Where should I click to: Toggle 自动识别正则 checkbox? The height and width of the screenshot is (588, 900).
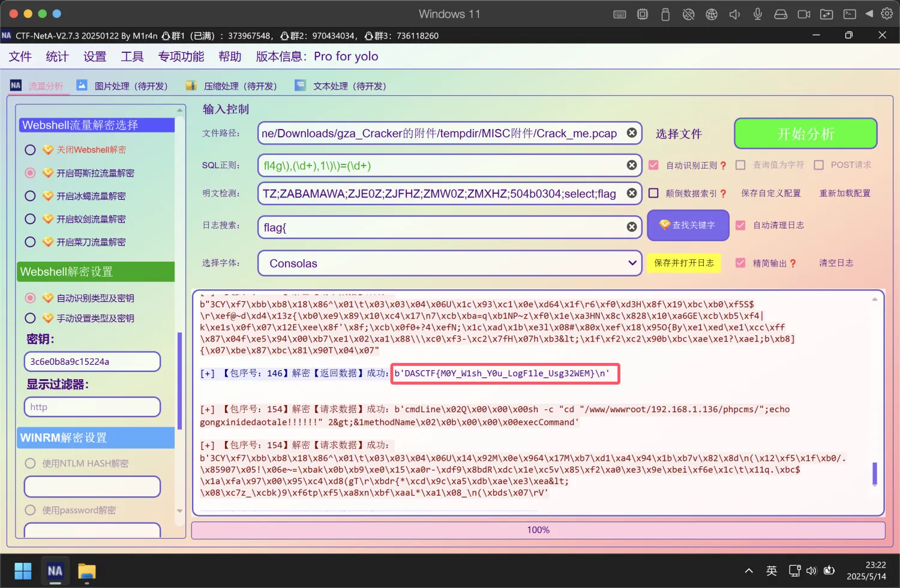(653, 165)
